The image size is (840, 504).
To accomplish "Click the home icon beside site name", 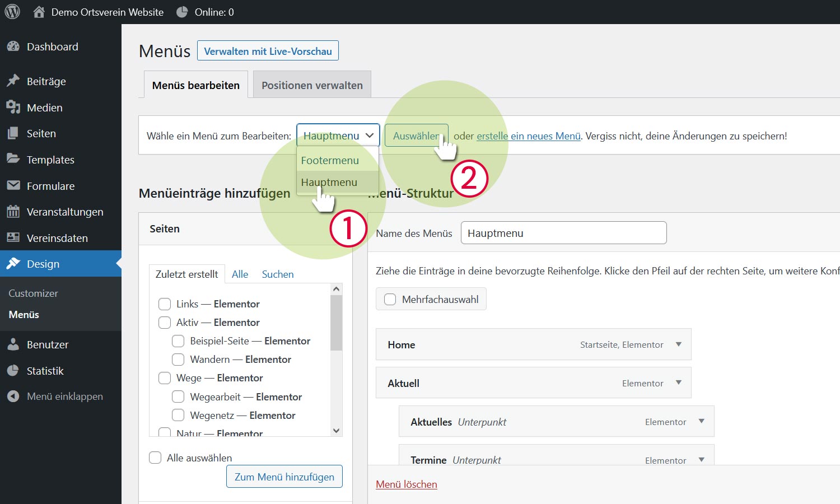I will [39, 12].
